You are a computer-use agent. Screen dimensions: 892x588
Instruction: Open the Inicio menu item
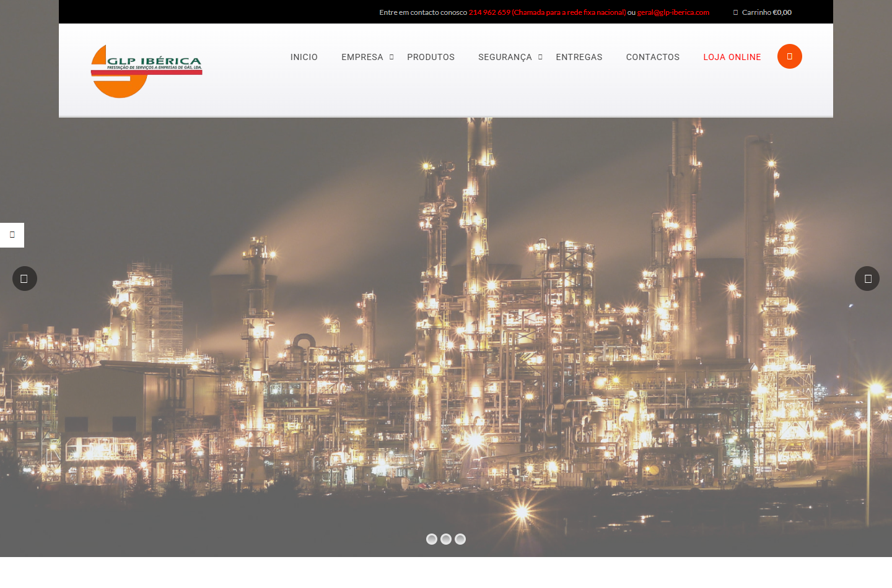[x=304, y=57]
